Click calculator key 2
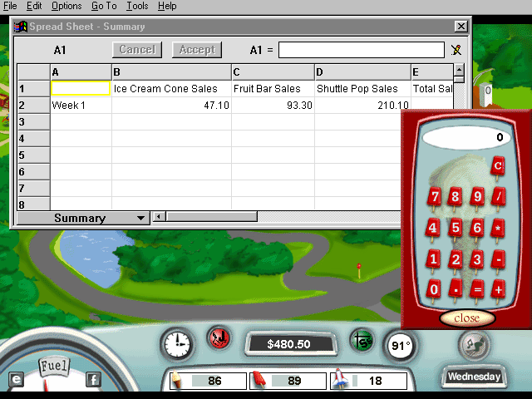 (456, 259)
